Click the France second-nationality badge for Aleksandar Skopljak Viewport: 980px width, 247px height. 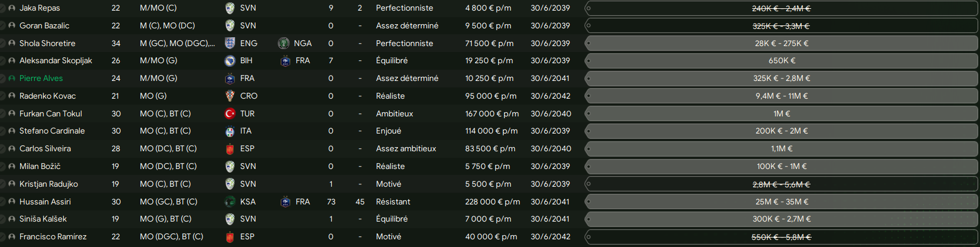tap(285, 61)
